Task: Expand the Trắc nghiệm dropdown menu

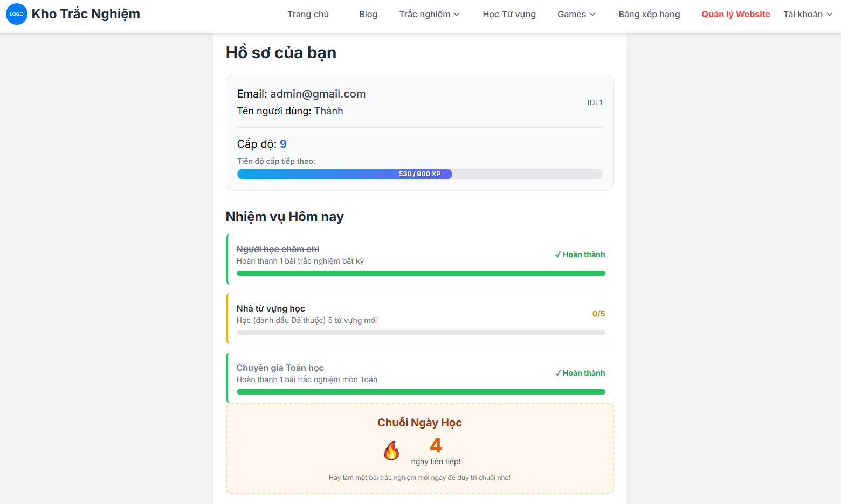Action: (429, 15)
